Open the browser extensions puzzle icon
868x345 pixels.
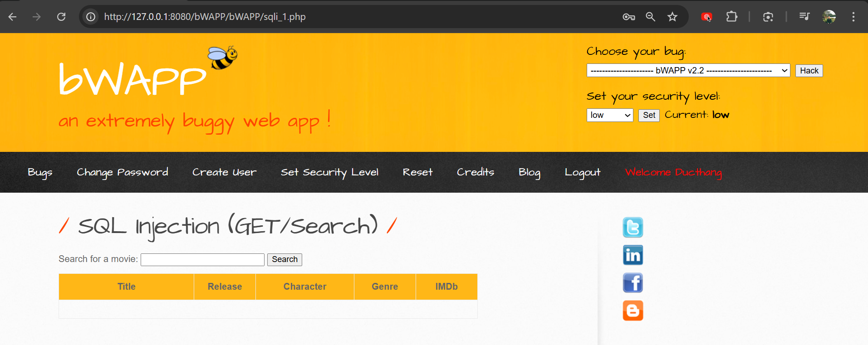pyautogui.click(x=731, y=17)
